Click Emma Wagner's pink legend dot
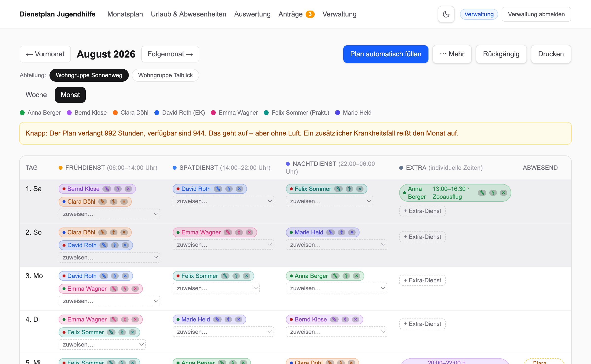Screen dimensions: 591x364 (x=213, y=113)
